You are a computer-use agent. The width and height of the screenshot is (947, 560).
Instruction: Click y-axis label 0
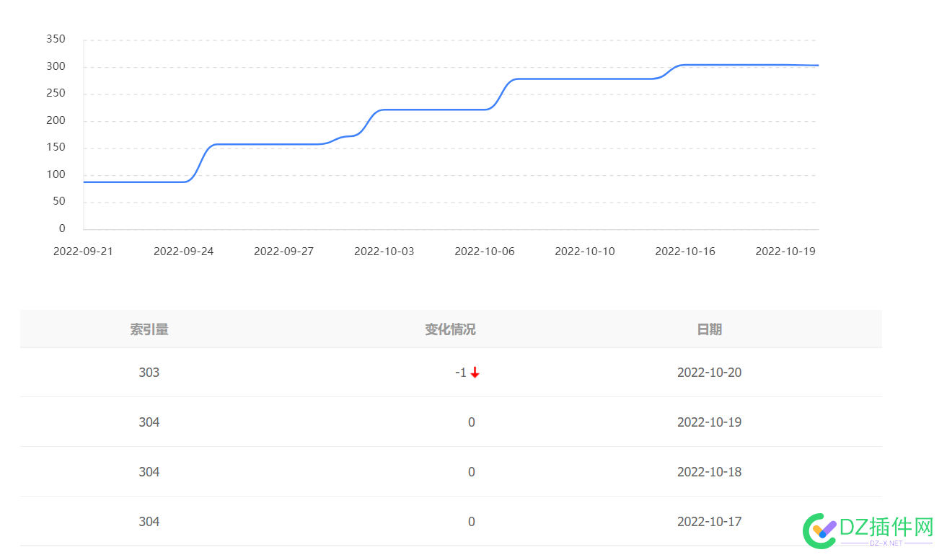click(x=62, y=228)
